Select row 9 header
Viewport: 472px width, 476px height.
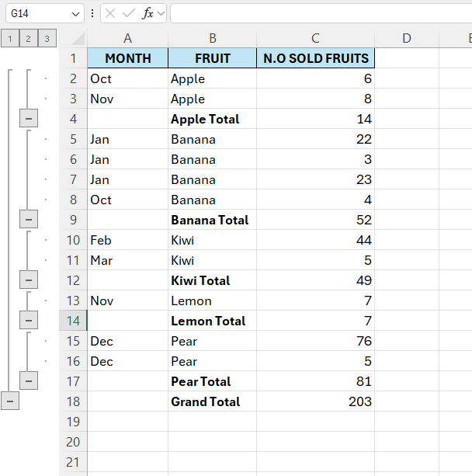coord(74,220)
